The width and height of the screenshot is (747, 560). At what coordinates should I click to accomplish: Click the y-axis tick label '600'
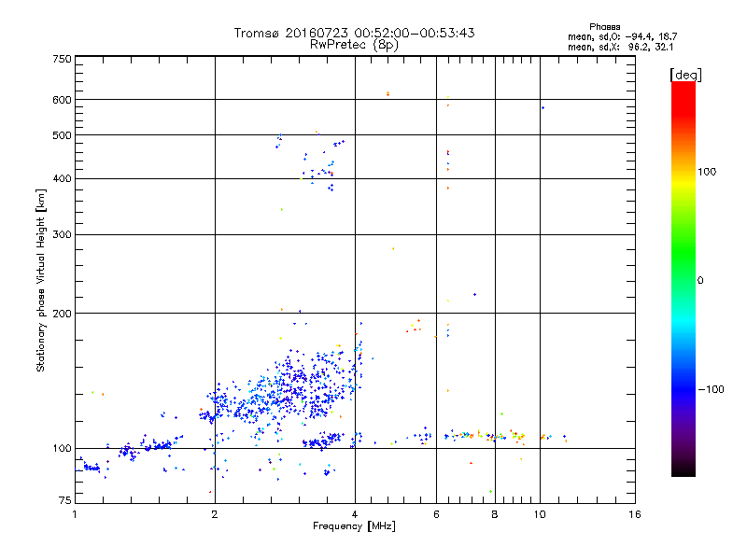62,100
